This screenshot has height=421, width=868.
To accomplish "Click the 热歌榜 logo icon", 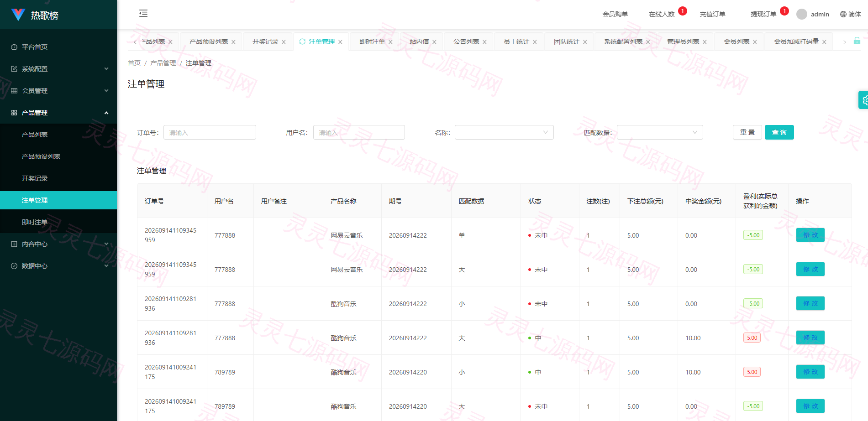I will [x=18, y=15].
